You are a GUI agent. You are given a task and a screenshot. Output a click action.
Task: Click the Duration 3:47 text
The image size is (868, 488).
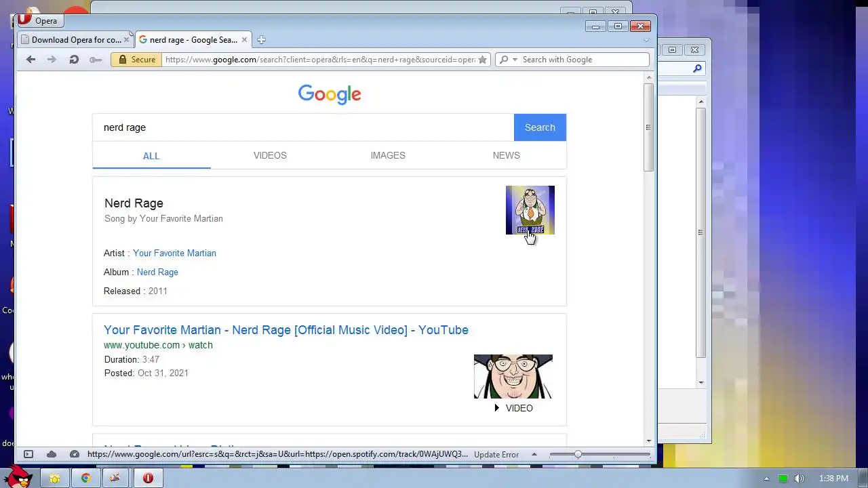(x=132, y=359)
